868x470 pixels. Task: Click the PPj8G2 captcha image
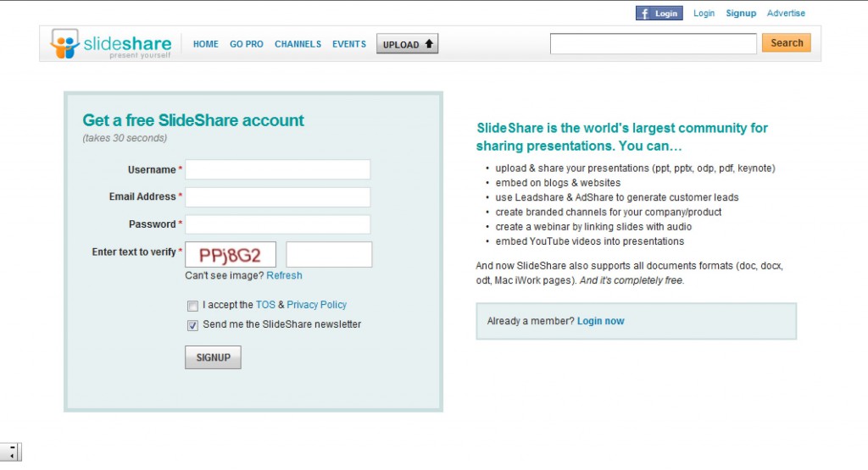click(x=231, y=255)
